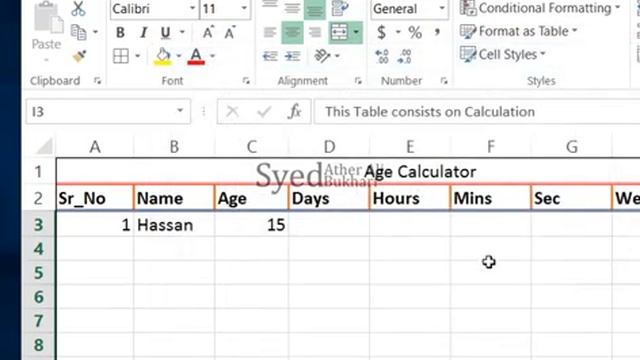Image resolution: width=640 pixels, height=360 pixels.
Task: Open the Copy options dropdown arrow
Action: pos(96,32)
